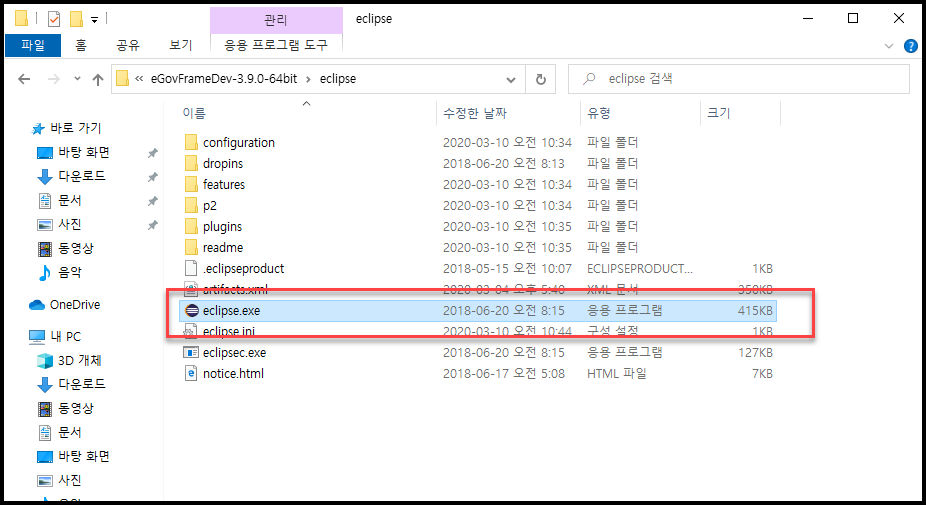Screen dimensions: 926x505
Task: Go forward with the right arrow
Action: point(54,79)
